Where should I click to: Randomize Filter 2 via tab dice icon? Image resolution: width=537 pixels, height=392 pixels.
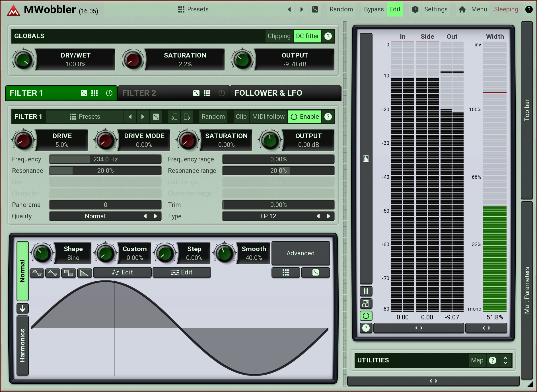[196, 93]
